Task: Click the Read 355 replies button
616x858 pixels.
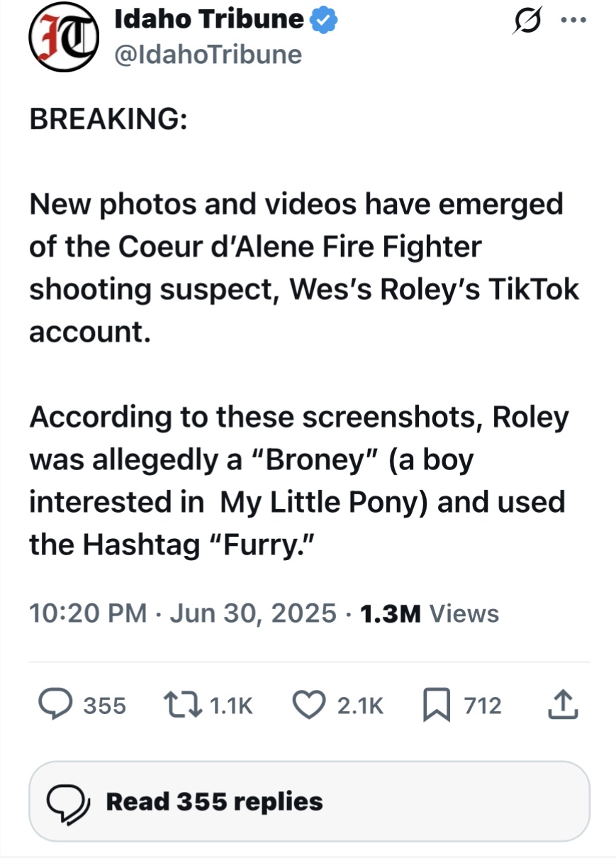Action: 309,801
